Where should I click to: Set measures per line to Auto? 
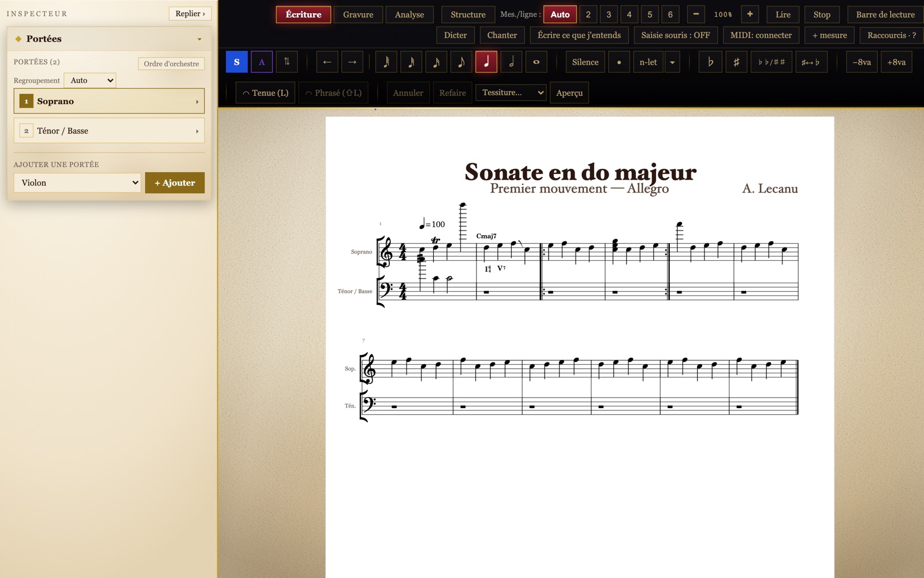click(x=560, y=14)
